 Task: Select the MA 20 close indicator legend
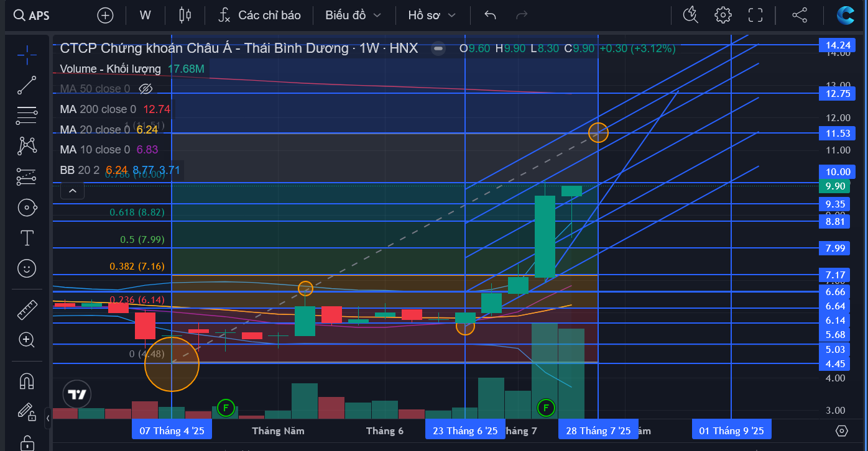(109, 130)
